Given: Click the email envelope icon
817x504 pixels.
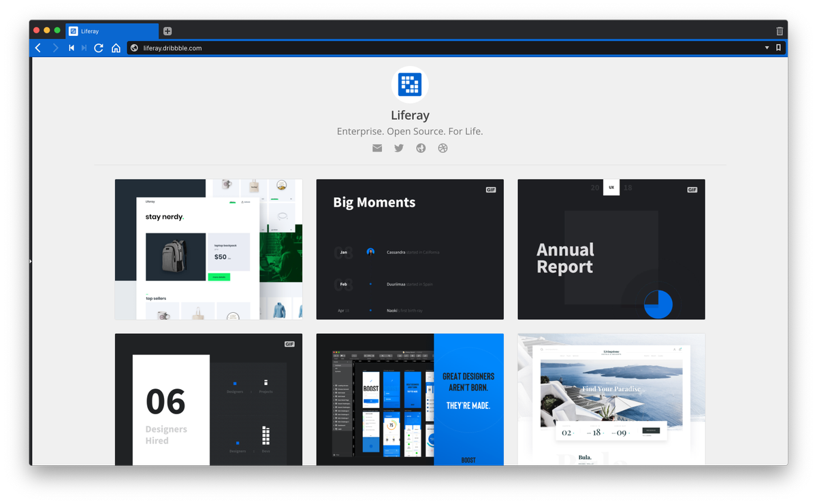Looking at the screenshot, I should click(377, 148).
